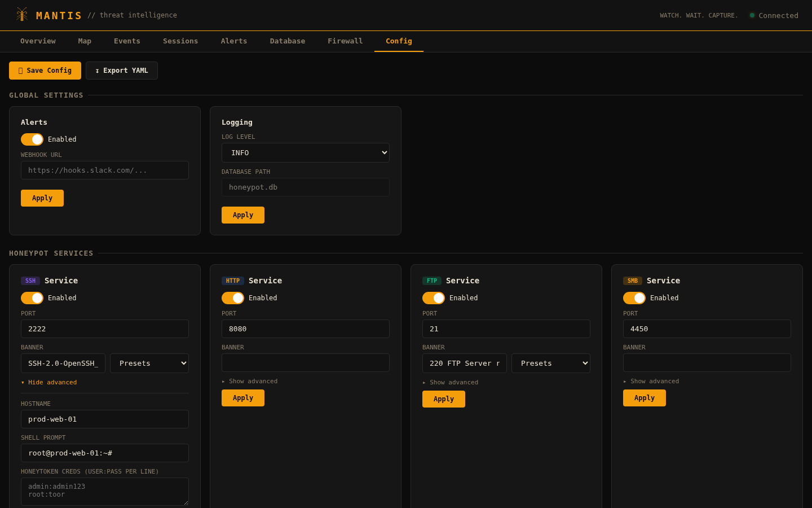Image resolution: width=812 pixels, height=508 pixels.
Task: Export configuration as YAML
Action: coord(122,71)
